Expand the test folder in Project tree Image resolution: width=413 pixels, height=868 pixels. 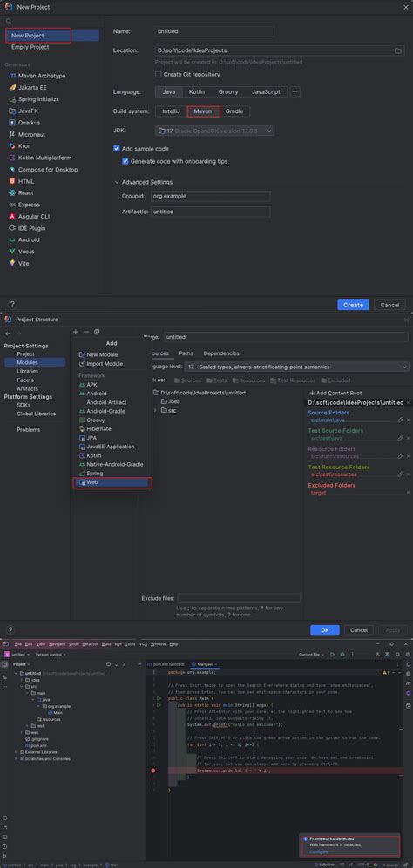(x=27, y=726)
